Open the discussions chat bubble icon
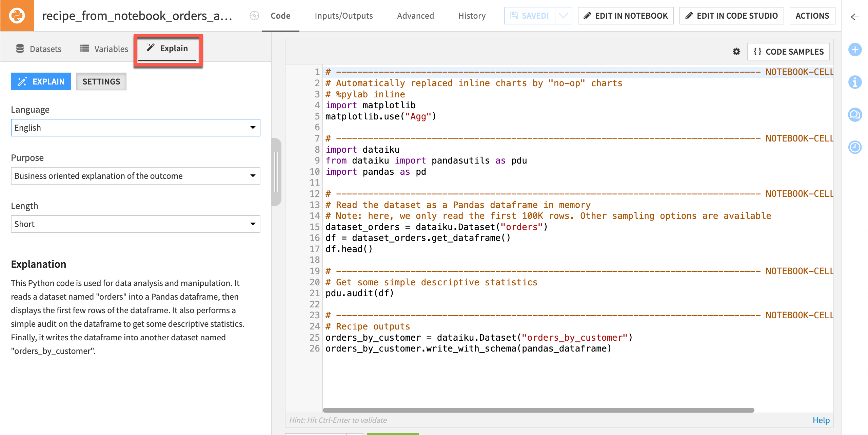The height and width of the screenshot is (435, 868). click(x=855, y=115)
